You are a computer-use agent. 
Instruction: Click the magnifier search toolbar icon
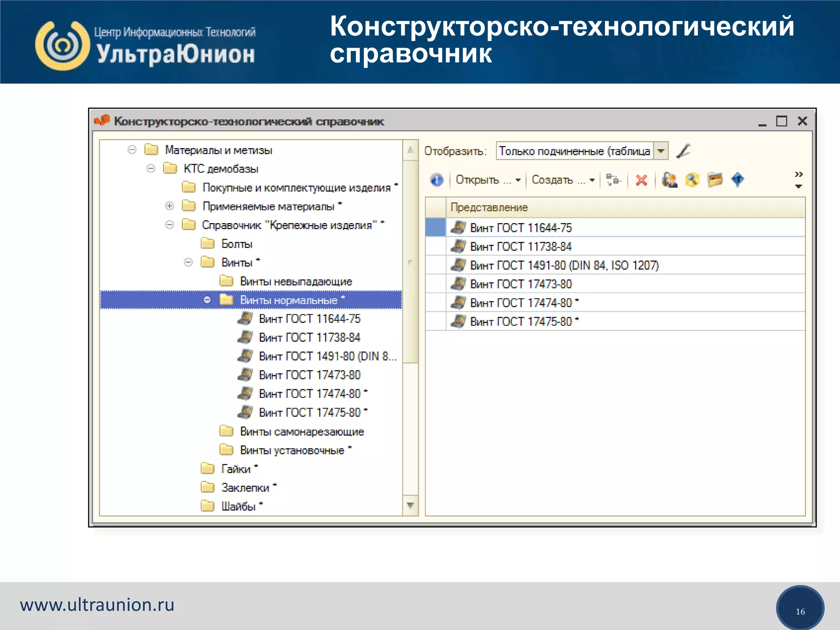pos(692,180)
